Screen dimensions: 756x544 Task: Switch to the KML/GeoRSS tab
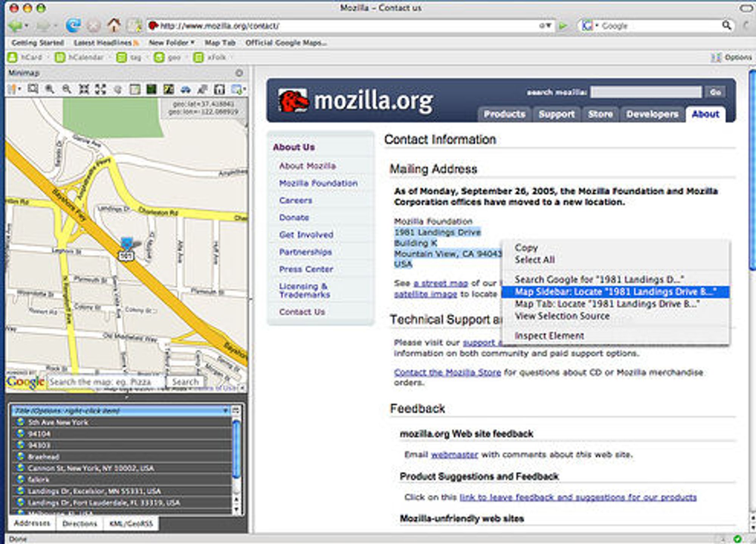131,524
